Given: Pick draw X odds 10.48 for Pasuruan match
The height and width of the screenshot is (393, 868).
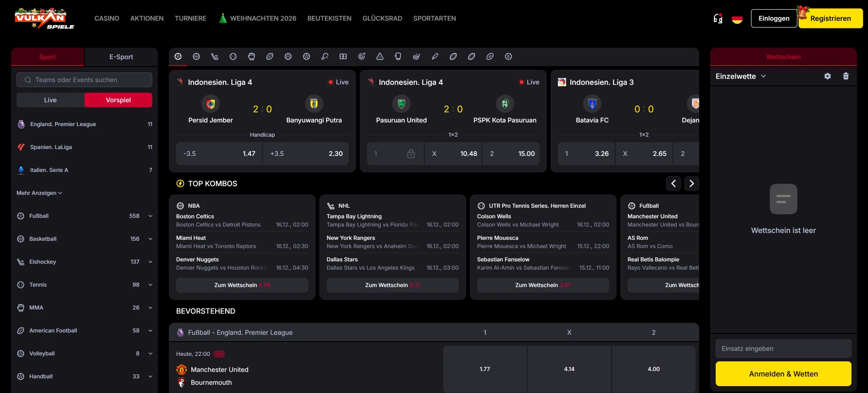Looking at the screenshot, I should (453, 154).
